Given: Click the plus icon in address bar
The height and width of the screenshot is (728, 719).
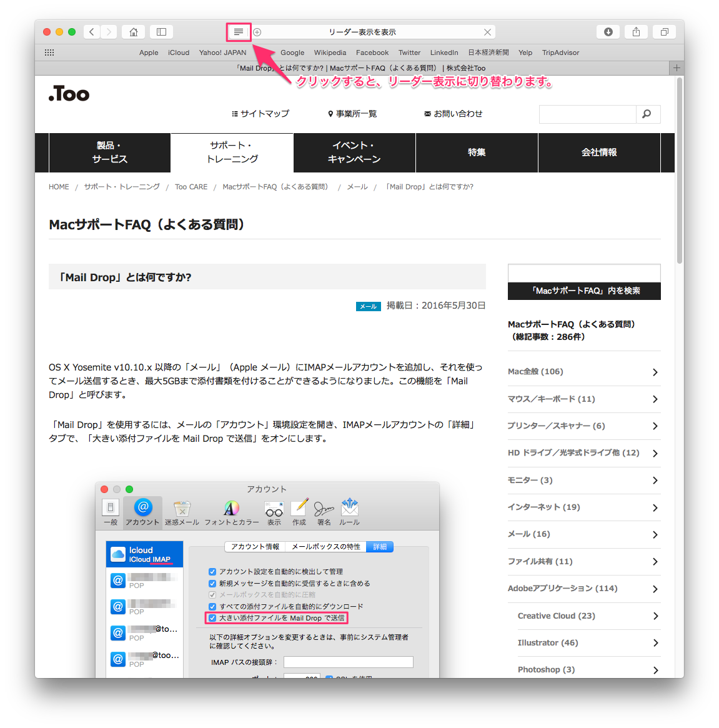Looking at the screenshot, I should (x=257, y=32).
